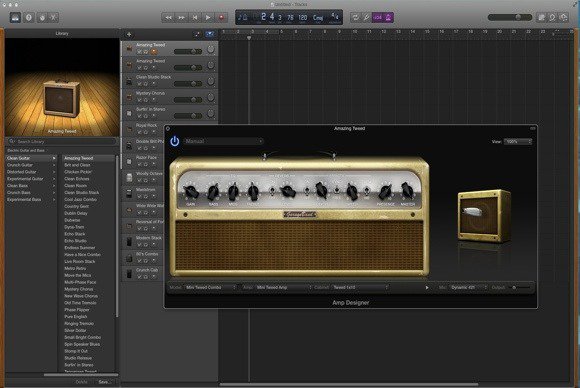Image resolution: width=580 pixels, height=388 pixels.
Task: Select the Clean Guitar category
Action: 31,158
